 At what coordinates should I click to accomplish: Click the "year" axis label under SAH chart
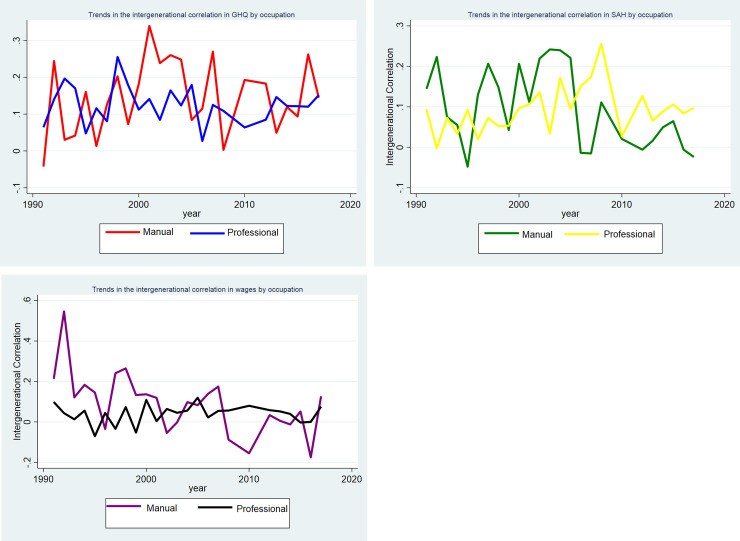[x=569, y=212]
